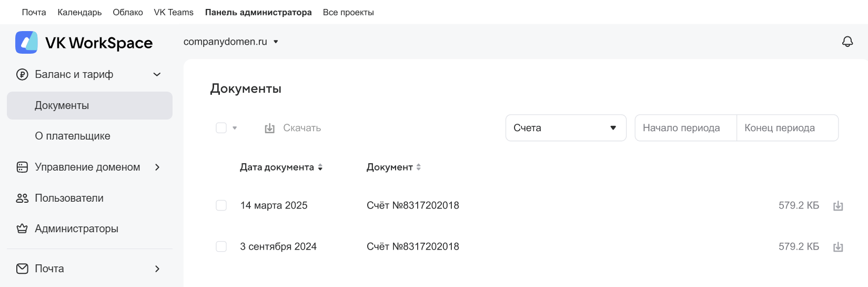Tick the checkbox for 14 марта 2025 row
Viewport: 868px width, 287px height.
point(221,205)
